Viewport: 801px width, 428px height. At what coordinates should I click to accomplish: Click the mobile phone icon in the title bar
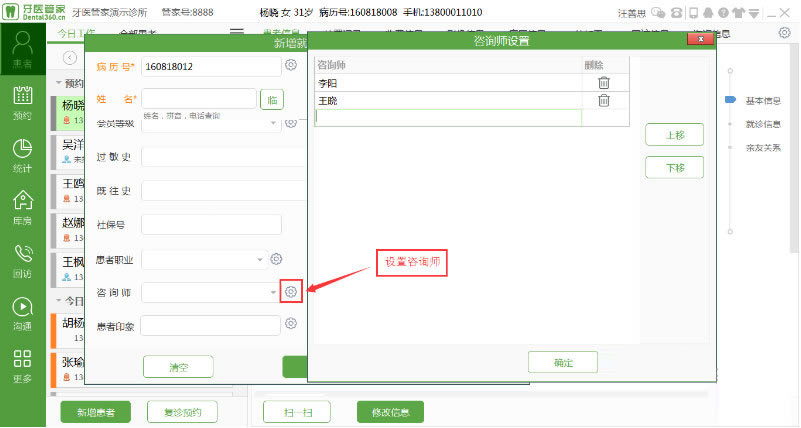pos(693,13)
